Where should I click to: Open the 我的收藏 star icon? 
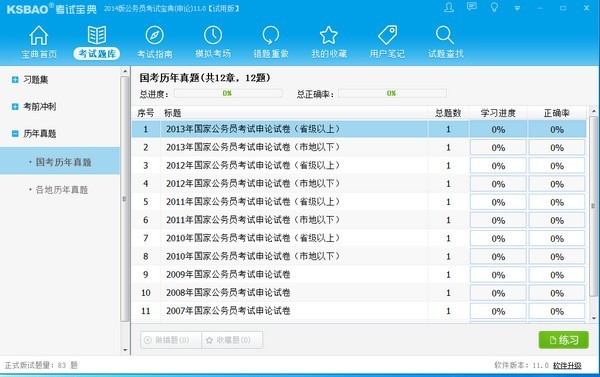tap(329, 36)
